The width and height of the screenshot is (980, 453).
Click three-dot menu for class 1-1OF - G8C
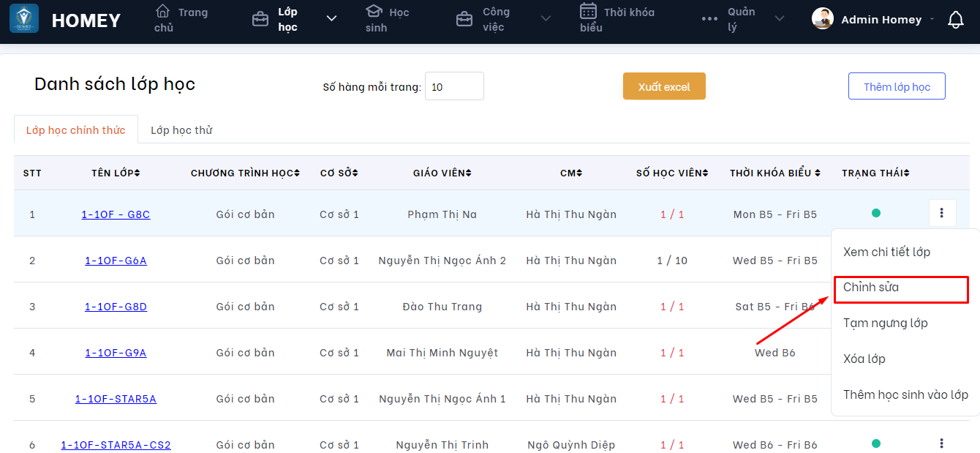(x=941, y=213)
